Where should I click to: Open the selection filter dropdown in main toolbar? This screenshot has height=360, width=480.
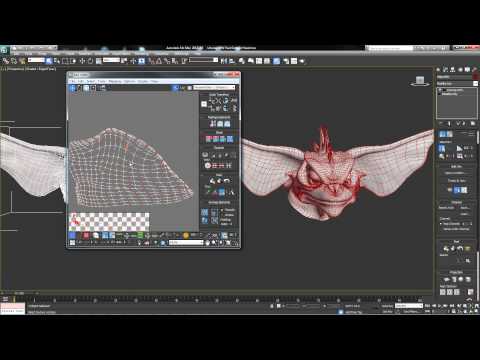click(x=36, y=60)
